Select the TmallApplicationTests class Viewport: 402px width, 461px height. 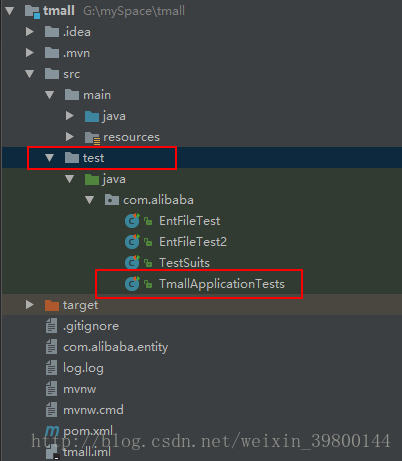pos(222,284)
